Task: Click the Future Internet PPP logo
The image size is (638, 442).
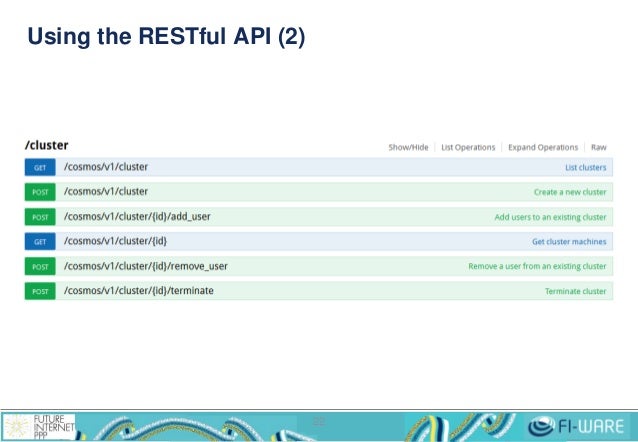Action: (x=39, y=427)
